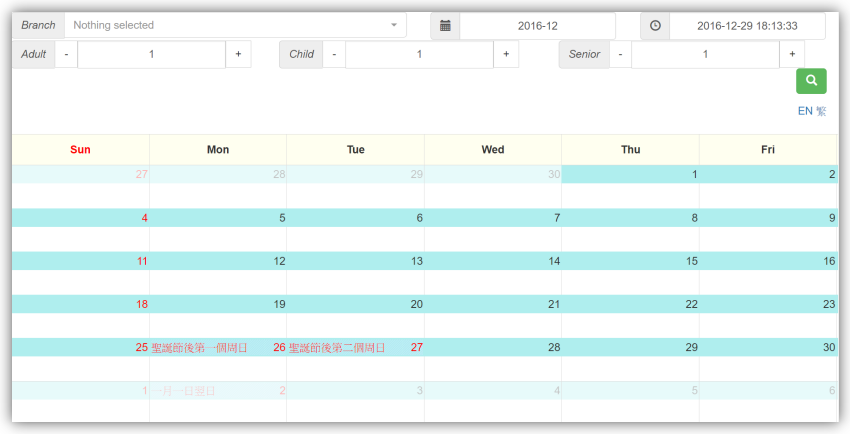The height and width of the screenshot is (434, 850).
Task: Decrease the Senior count with minus
Action: point(620,54)
